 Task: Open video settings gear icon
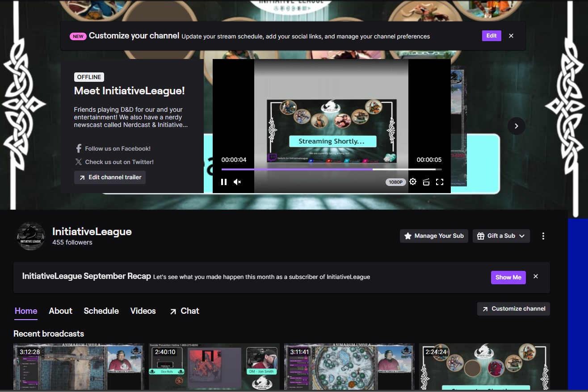pos(413,182)
